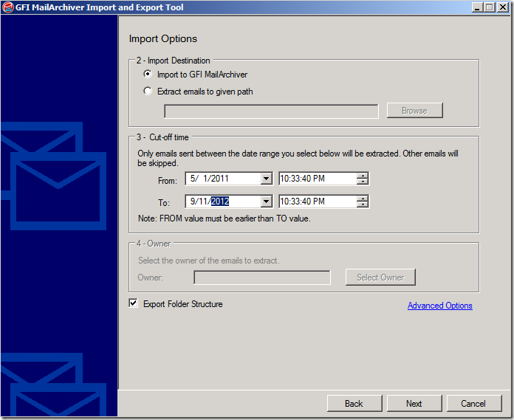Open the From date dropdown calendar
This screenshot has height=420, width=514.
[266, 179]
